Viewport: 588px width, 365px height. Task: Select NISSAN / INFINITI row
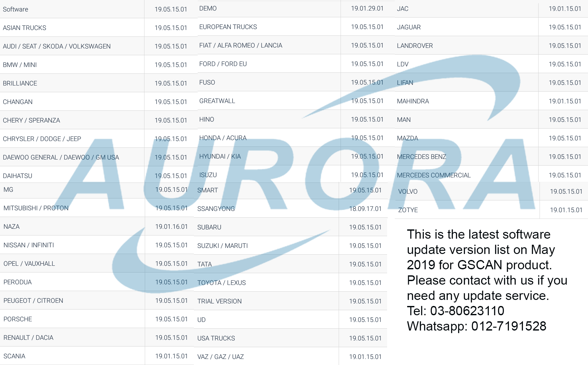click(29, 245)
